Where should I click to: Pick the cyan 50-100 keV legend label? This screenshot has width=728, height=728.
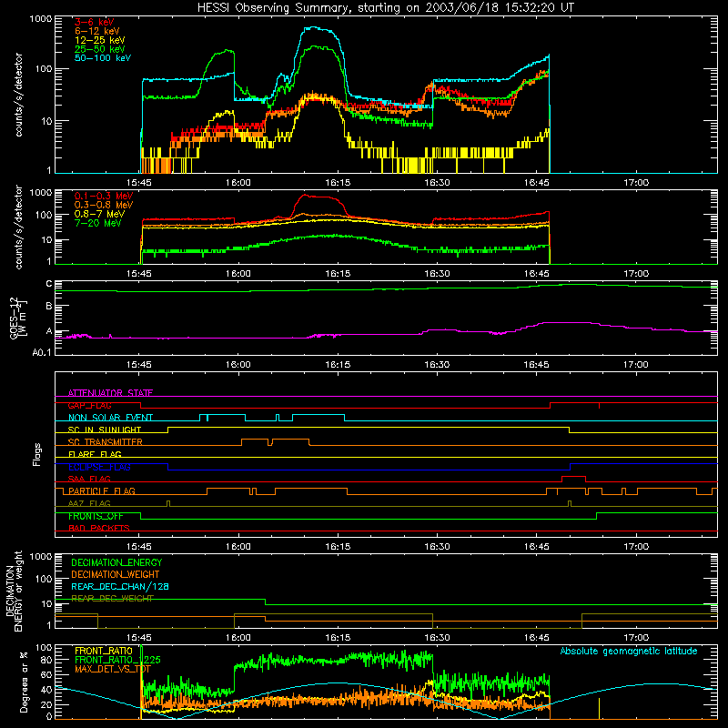coord(102,58)
